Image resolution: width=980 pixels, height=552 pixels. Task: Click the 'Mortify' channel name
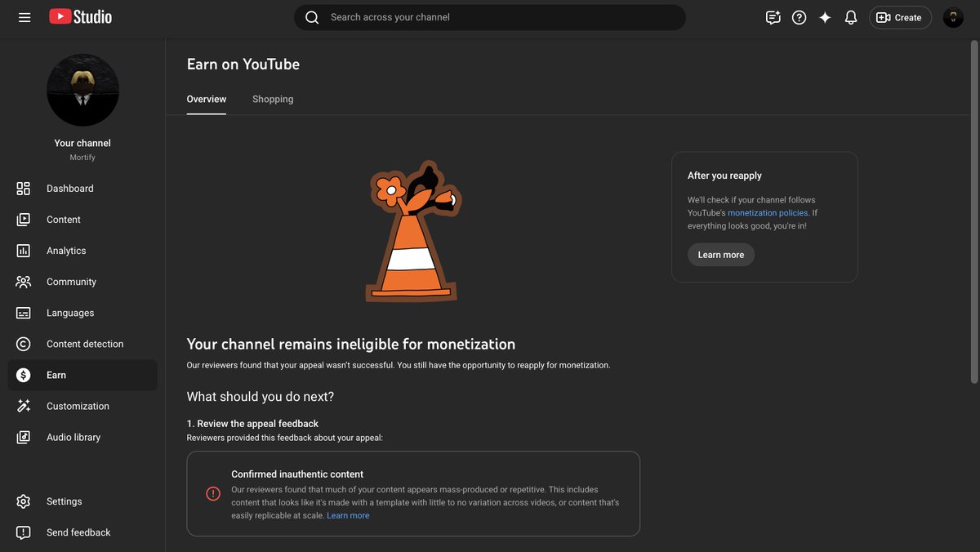coord(82,158)
